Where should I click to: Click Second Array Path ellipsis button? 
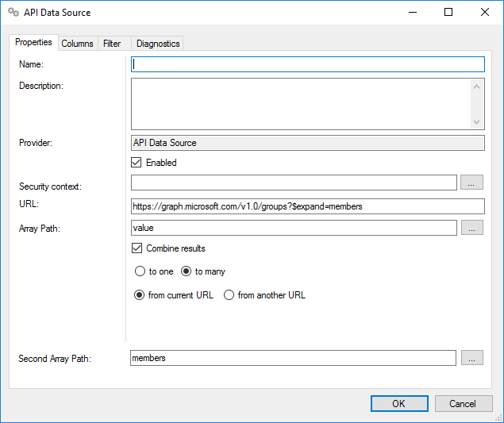pyautogui.click(x=471, y=358)
